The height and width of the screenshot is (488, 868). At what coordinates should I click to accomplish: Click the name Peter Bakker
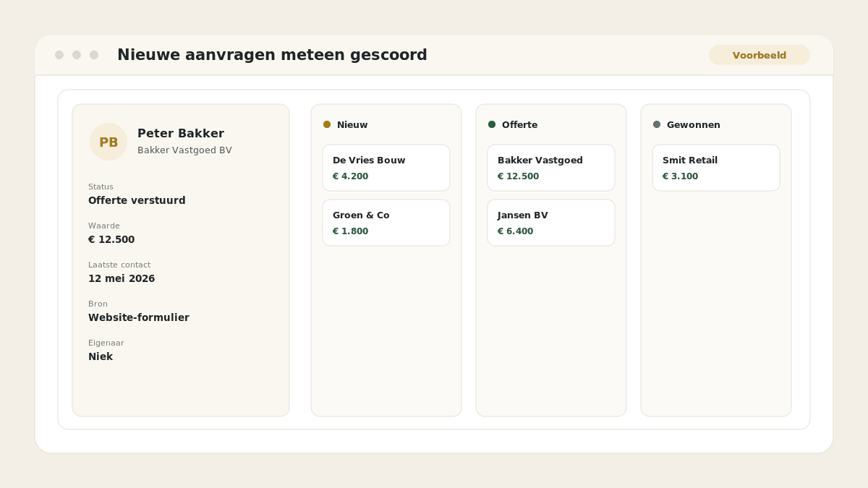[181, 134]
